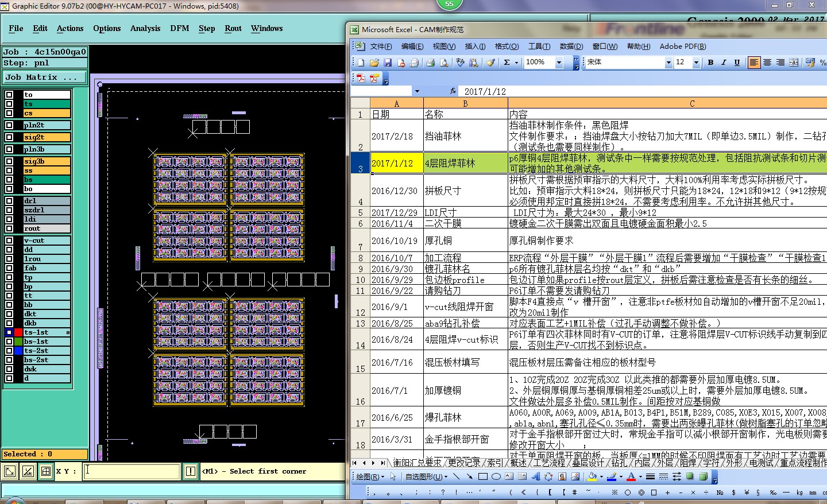Image resolution: width=827 pixels, height=504 pixels.
Task: Toggle visibility checkbox for layer 'drl'
Action: coord(9,201)
